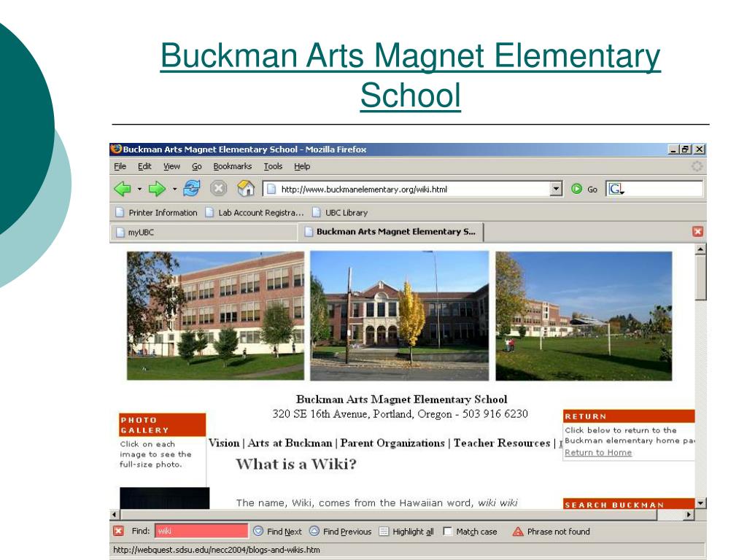Click the Vision navigation link
Image resolution: width=747 pixels, height=560 pixels.
224,443
